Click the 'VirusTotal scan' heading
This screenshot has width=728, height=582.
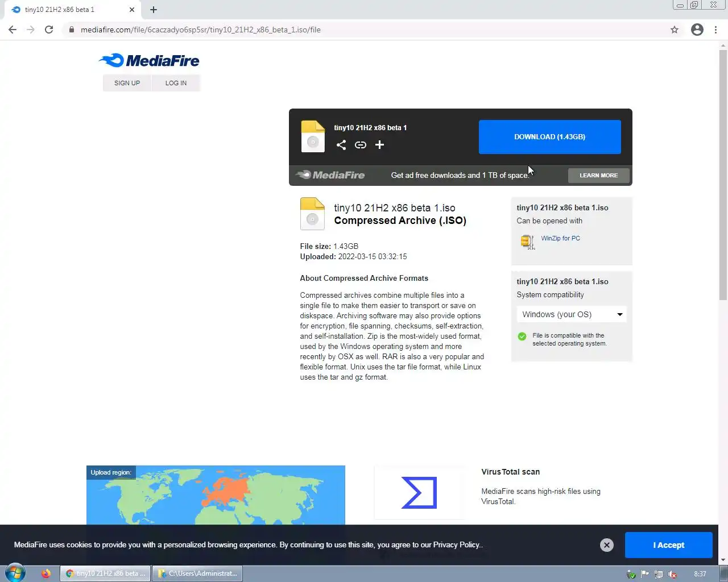coord(510,472)
